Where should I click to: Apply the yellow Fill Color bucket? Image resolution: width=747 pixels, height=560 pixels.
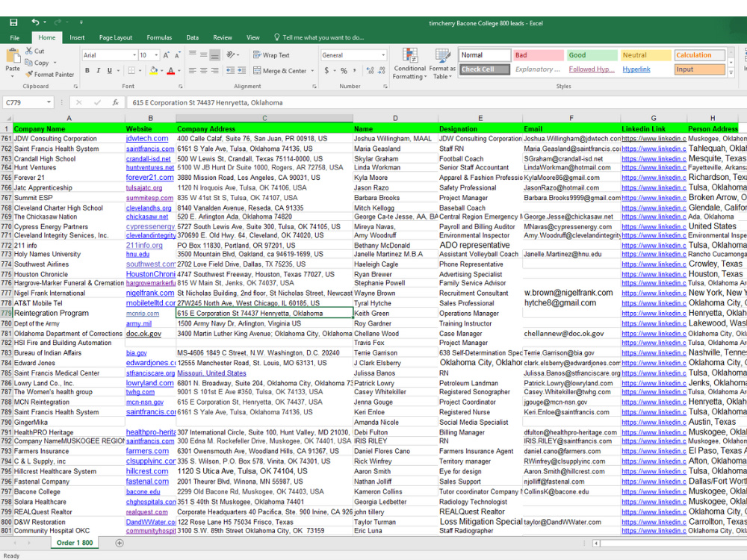tap(153, 70)
